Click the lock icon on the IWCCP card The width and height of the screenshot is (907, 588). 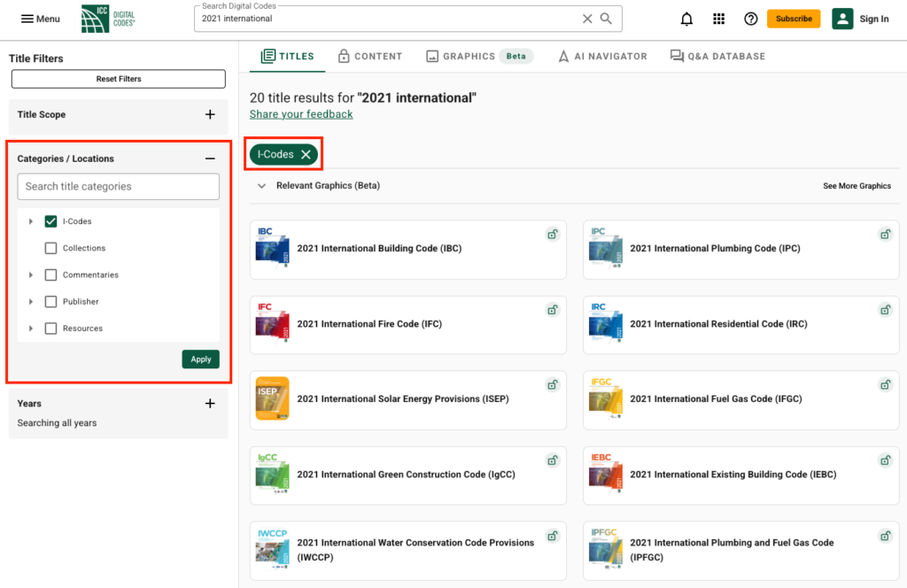click(553, 536)
